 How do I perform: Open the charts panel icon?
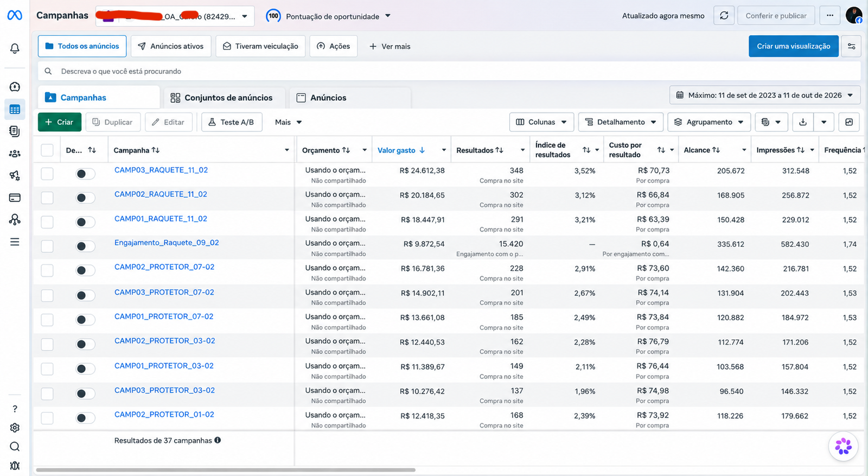(849, 122)
